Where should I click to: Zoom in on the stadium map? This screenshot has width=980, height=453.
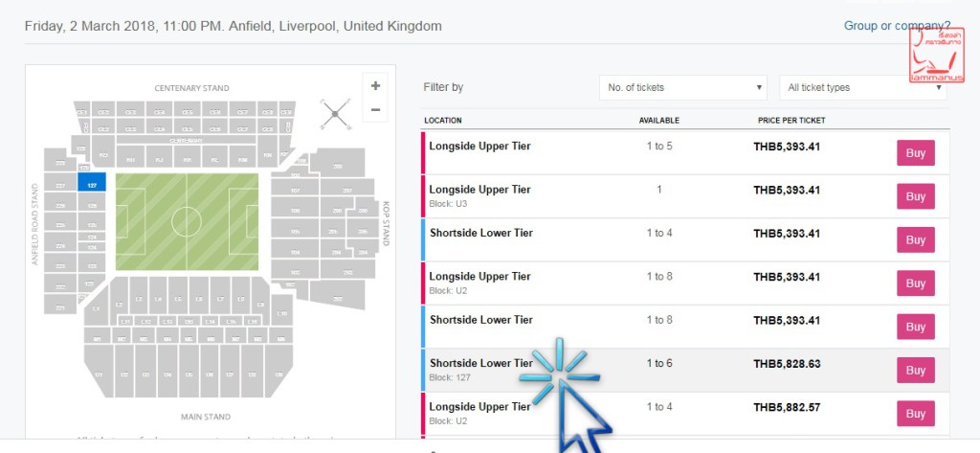375,86
